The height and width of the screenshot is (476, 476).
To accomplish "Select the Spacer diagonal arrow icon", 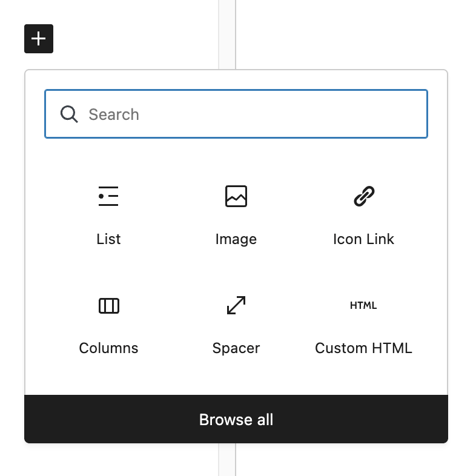I will (x=236, y=305).
